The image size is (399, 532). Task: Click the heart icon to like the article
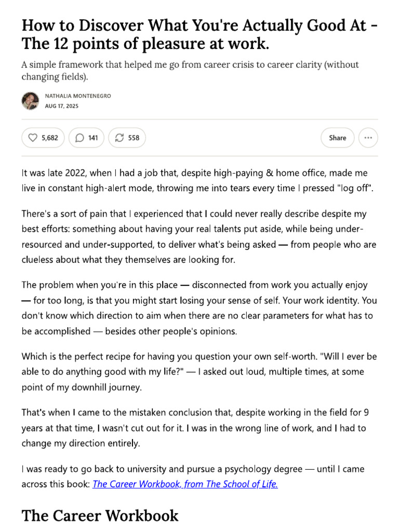click(x=33, y=138)
